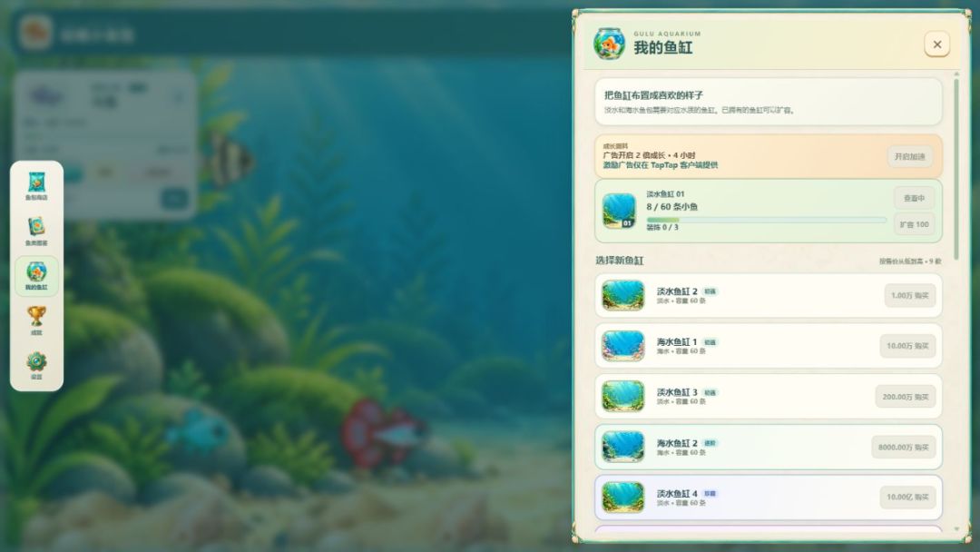The image size is (980, 552).
Task: Click the fish count progress bar of 淡水鱼缸 01
Action: point(766,220)
